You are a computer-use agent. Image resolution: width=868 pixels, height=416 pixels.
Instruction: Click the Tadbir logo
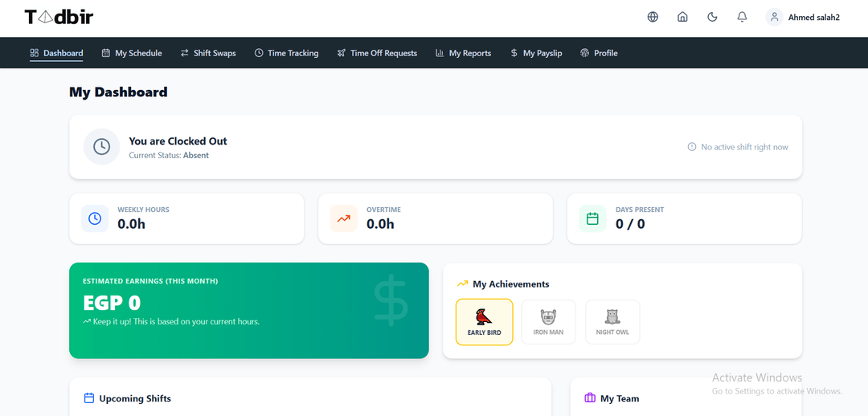click(59, 17)
